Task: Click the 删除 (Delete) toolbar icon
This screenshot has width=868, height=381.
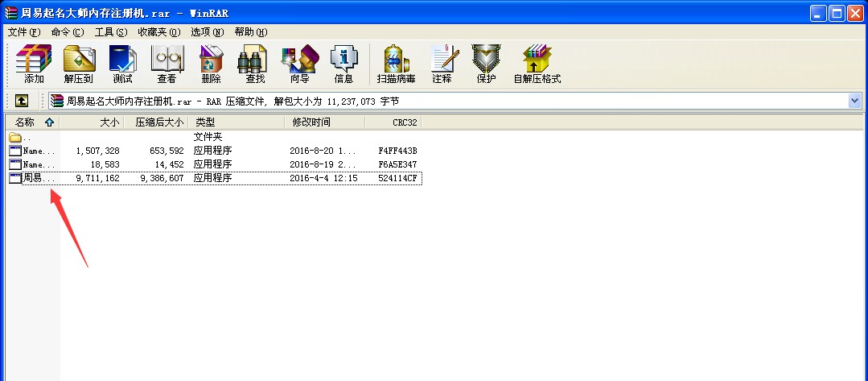Action: (211, 64)
